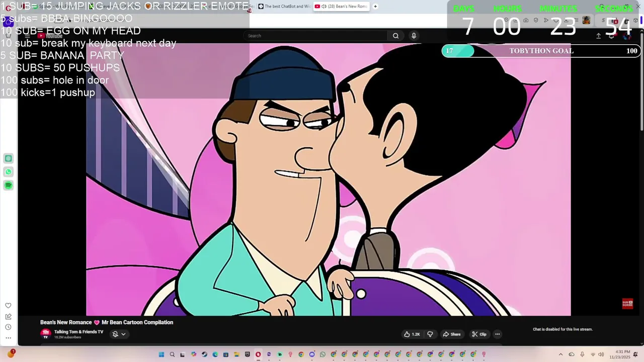Screen dimensions: 644x362
Task: Open Windows Start menu
Action: pyautogui.click(x=161, y=354)
